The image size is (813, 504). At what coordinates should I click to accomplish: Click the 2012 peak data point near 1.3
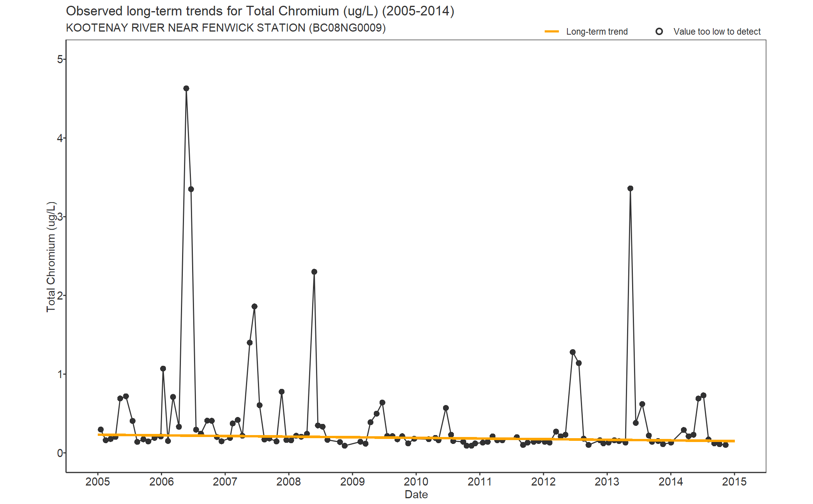pos(572,352)
